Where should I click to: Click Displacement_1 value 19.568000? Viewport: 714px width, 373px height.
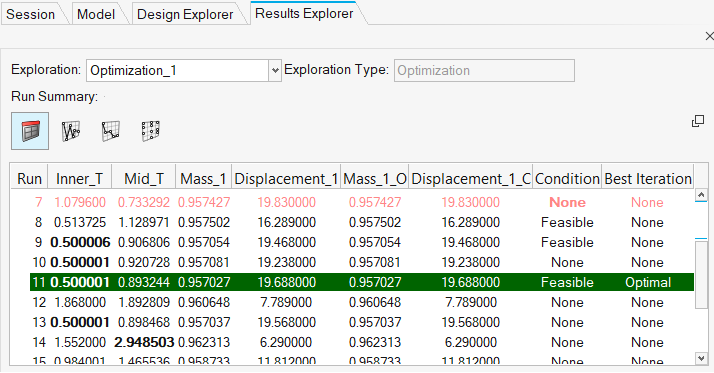pos(286,322)
